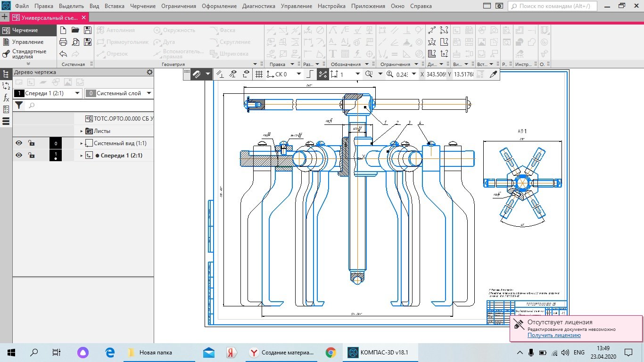Click the eyedropper icon beside the coordinates
644x362 pixels.
coord(494,74)
